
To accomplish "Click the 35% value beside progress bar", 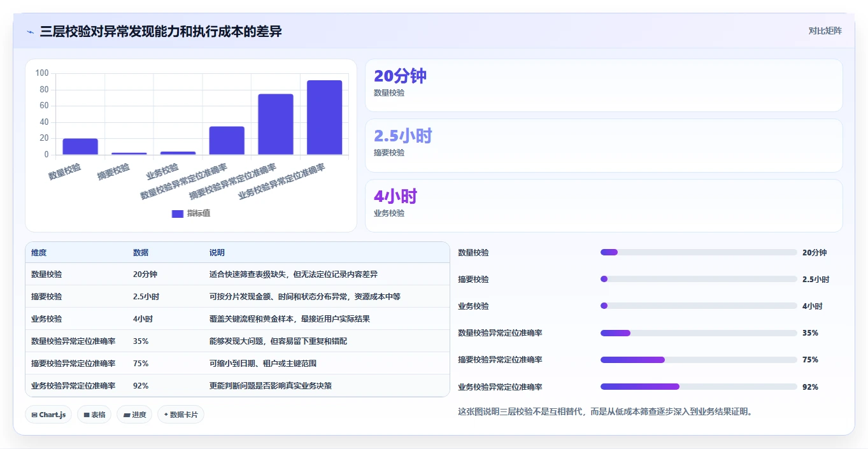I will pyautogui.click(x=811, y=333).
